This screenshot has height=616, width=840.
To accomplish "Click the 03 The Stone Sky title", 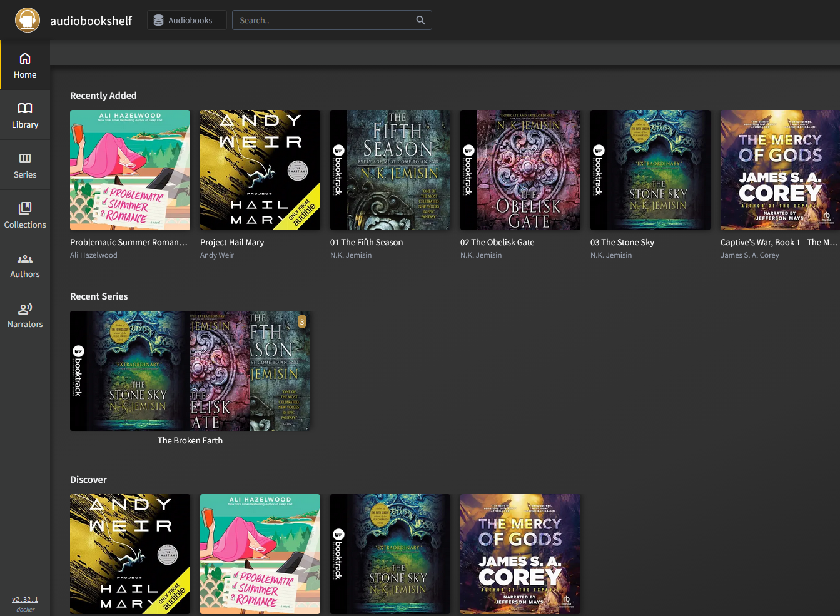I will (x=622, y=242).
